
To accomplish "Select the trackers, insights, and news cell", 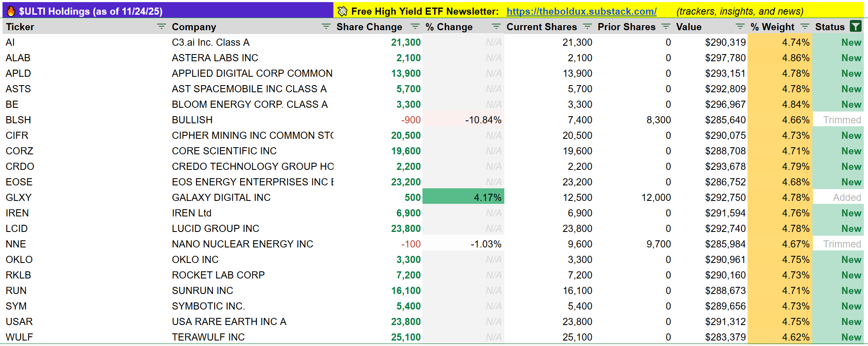I will [740, 11].
